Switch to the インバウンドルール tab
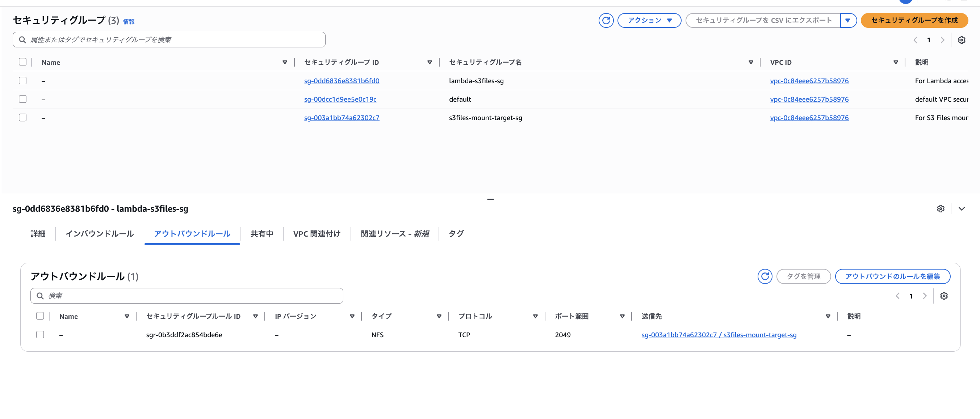This screenshot has height=419, width=980. coord(99,234)
